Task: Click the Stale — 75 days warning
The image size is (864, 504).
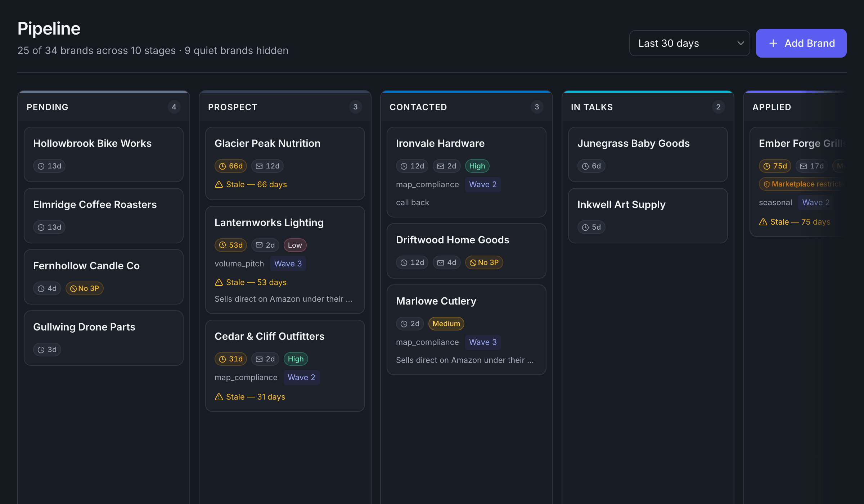Action: (795, 222)
